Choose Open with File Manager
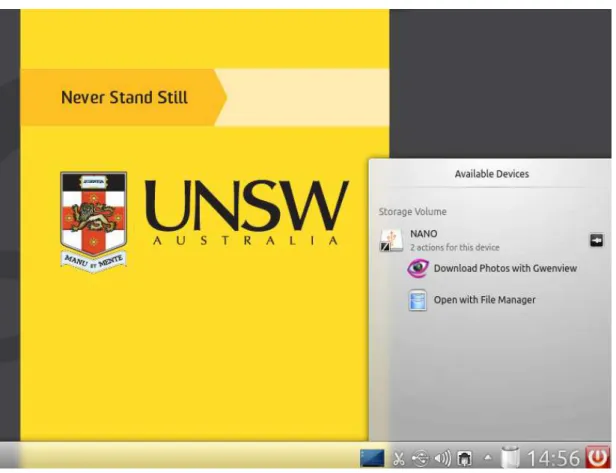This screenshot has height=473, width=616. click(484, 300)
